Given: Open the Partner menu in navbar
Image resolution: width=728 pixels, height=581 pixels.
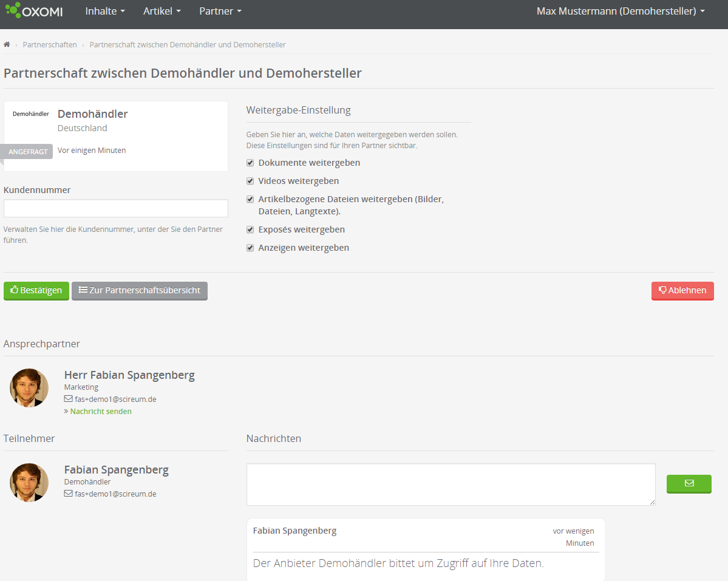Looking at the screenshot, I should click(220, 12).
